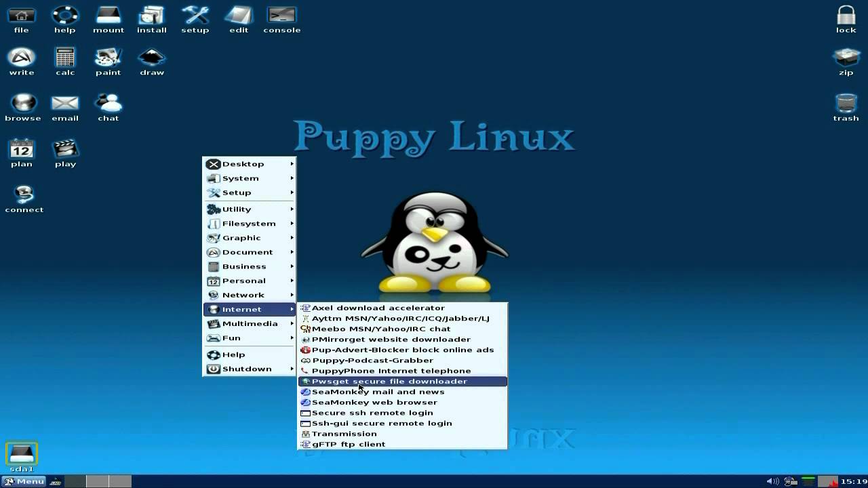Expand the Network submenu
This screenshot has width=868, height=488.
250,295
